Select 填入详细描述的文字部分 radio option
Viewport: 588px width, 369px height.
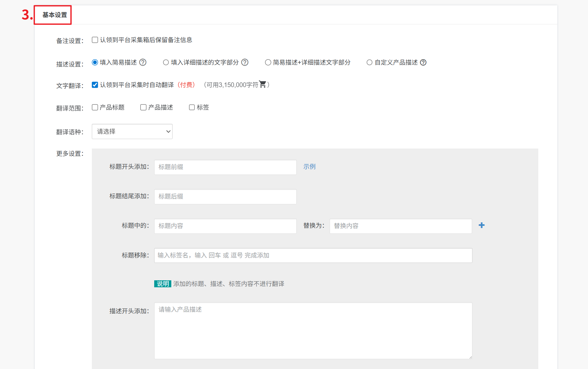click(166, 62)
